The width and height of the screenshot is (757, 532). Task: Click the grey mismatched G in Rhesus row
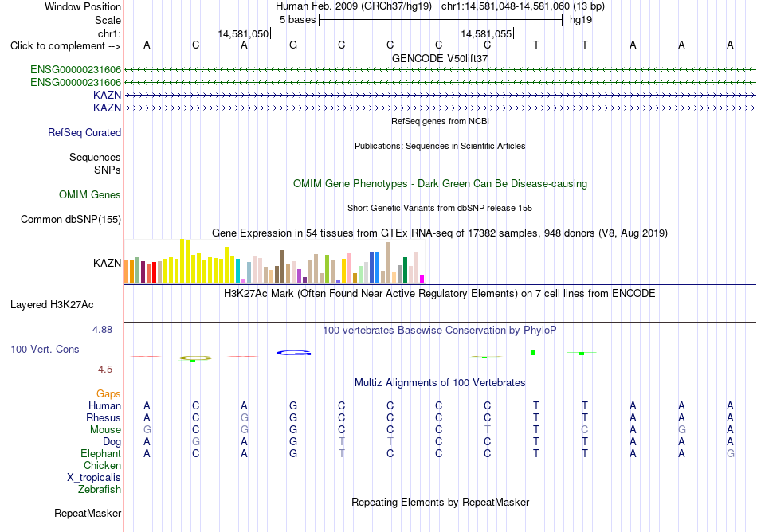245,417
